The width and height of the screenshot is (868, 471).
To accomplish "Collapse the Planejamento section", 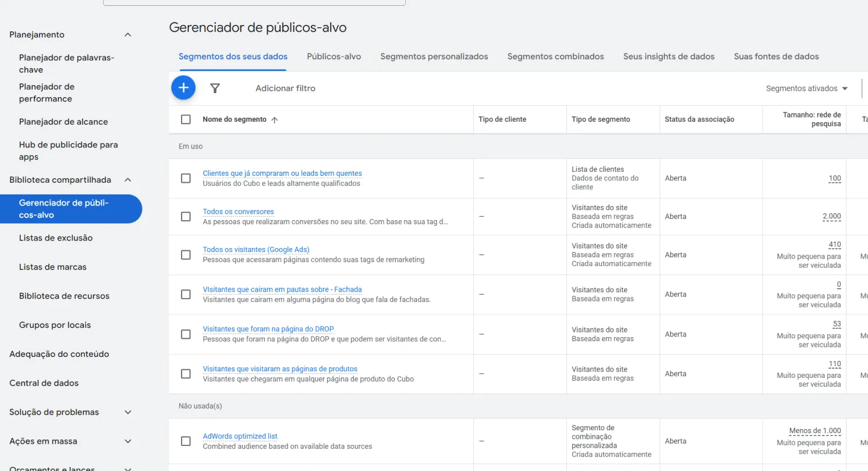I will coord(128,35).
